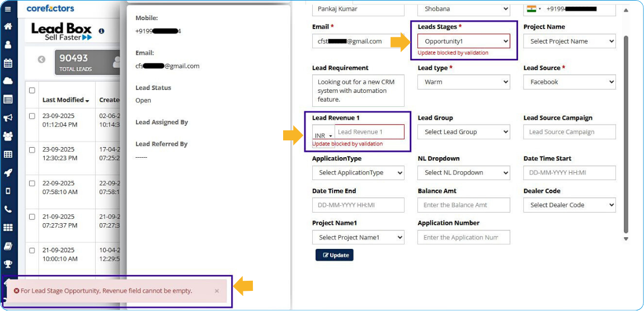Go to Home via sidebar house icon
Screen dimensions: 644x311
point(8,27)
